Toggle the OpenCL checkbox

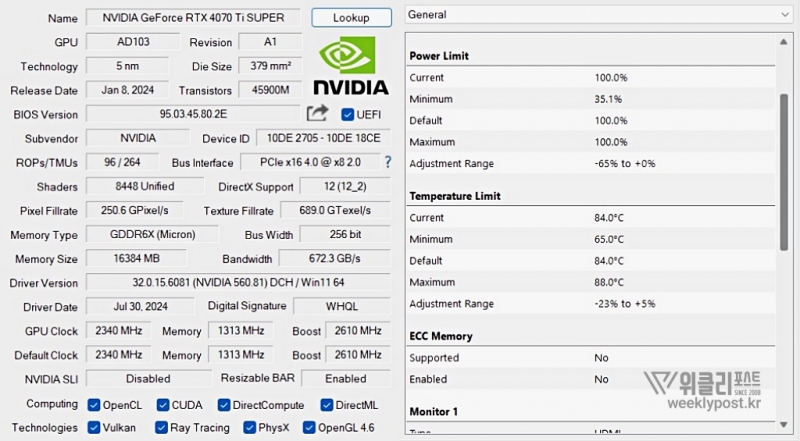[94, 405]
